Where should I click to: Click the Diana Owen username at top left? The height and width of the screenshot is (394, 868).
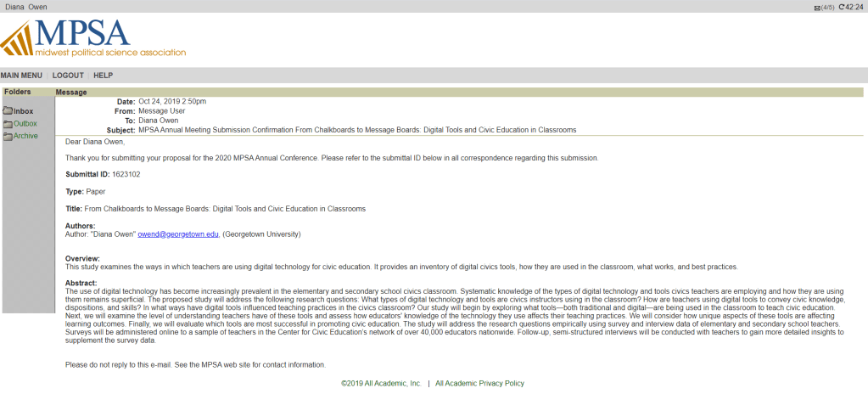tap(26, 7)
